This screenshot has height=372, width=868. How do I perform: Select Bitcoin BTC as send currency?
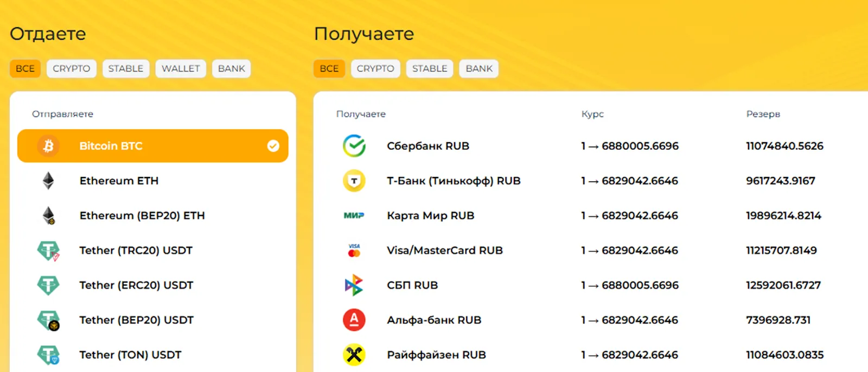click(153, 146)
